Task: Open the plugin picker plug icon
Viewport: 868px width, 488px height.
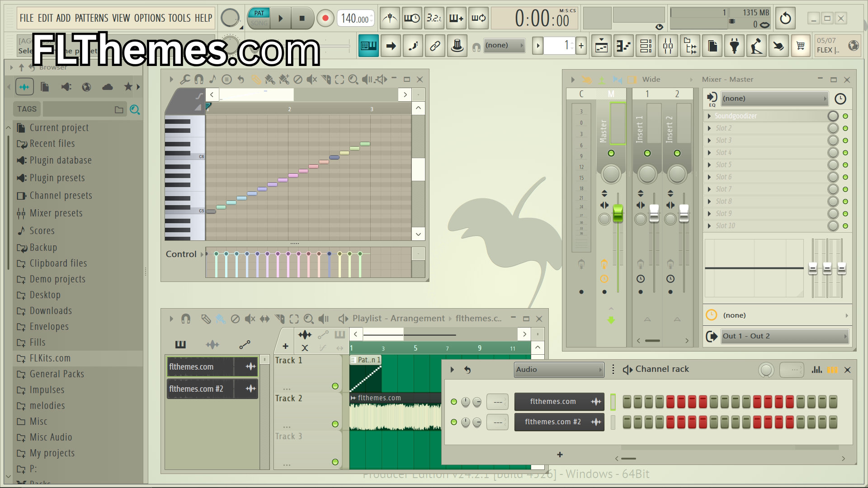Action: tap(735, 46)
